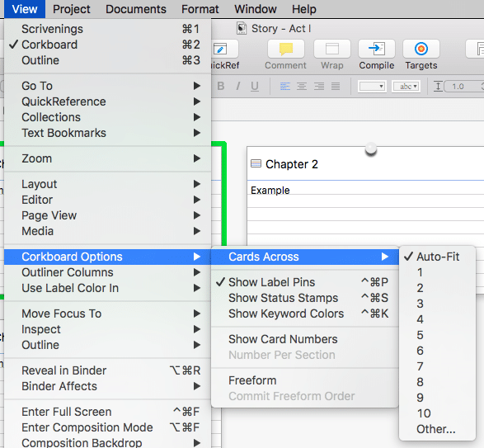
Task: Click the Chapter 2 card icon
Action: pos(256,163)
